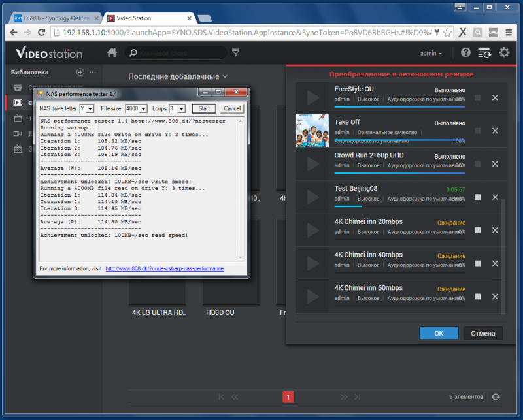This screenshot has width=523, height=420.
Task: Start the NAS performance test
Action: (204, 108)
